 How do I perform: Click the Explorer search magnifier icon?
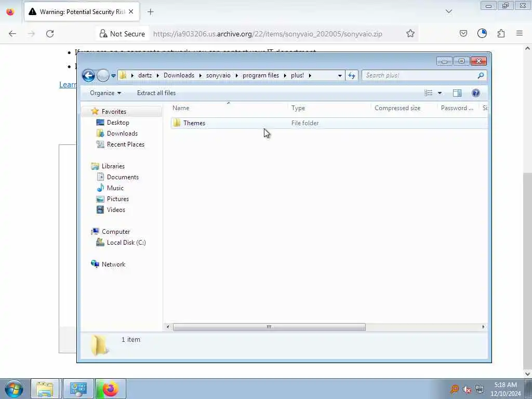pyautogui.click(x=481, y=75)
